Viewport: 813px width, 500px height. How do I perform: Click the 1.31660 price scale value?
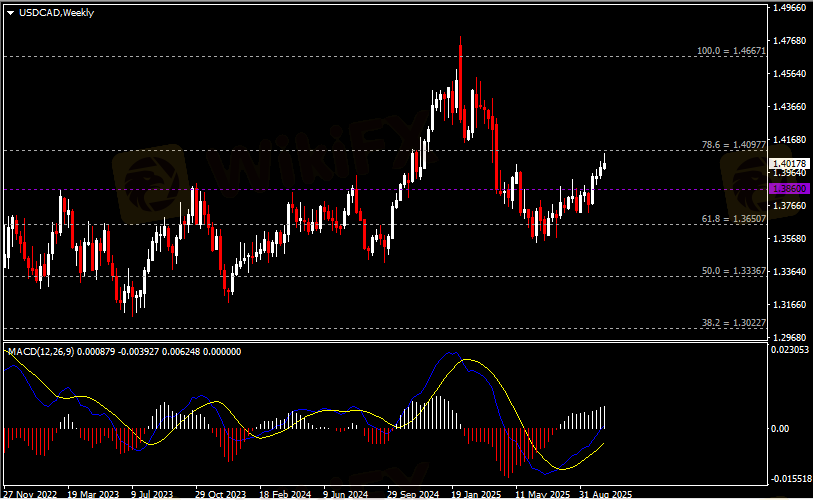click(789, 305)
